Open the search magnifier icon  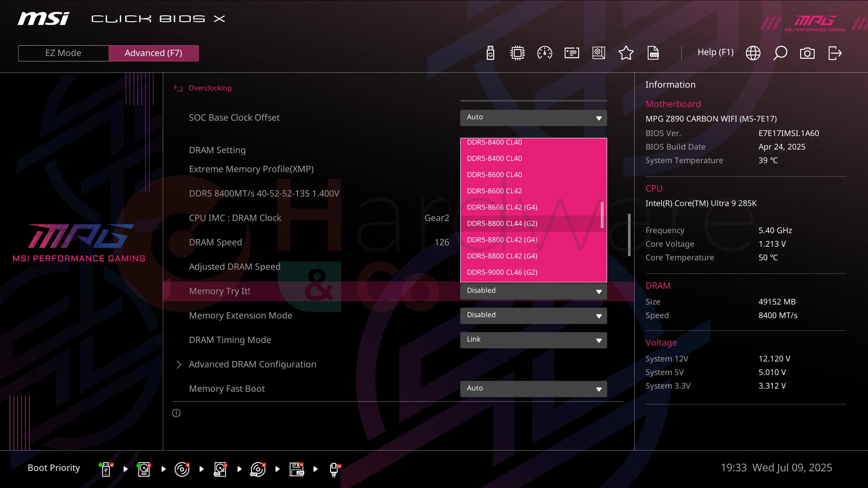click(x=780, y=53)
